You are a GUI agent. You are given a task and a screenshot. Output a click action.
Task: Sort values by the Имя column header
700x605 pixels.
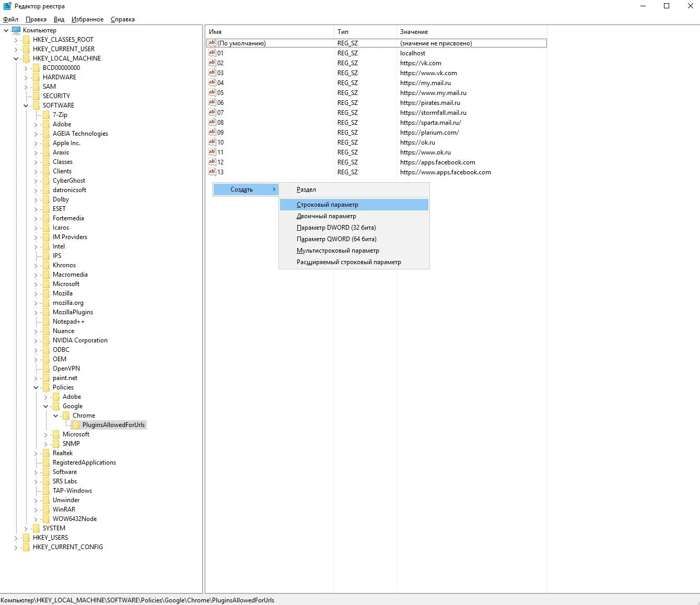tap(270, 32)
